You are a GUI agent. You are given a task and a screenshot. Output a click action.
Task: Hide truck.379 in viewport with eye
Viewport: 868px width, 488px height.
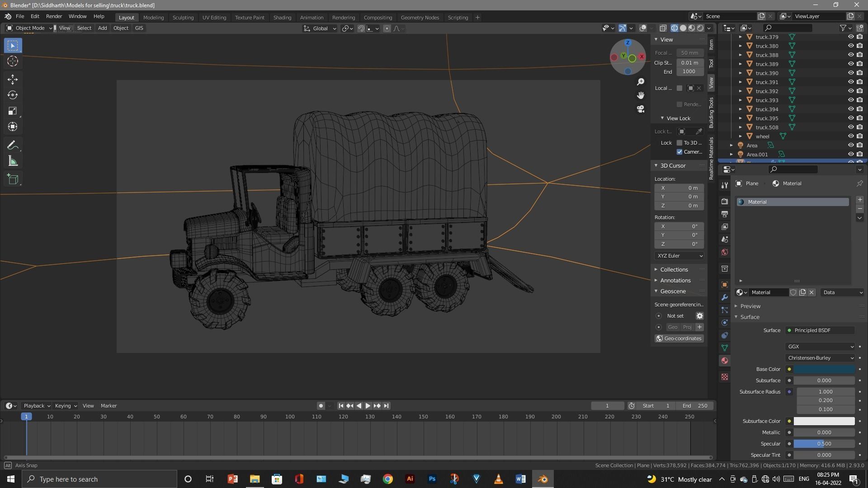[x=850, y=37]
